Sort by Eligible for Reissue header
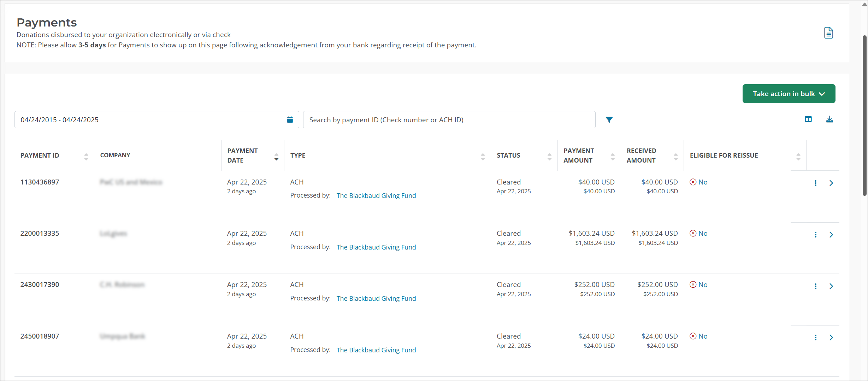Screen dimensions: 868x381 click(798, 156)
